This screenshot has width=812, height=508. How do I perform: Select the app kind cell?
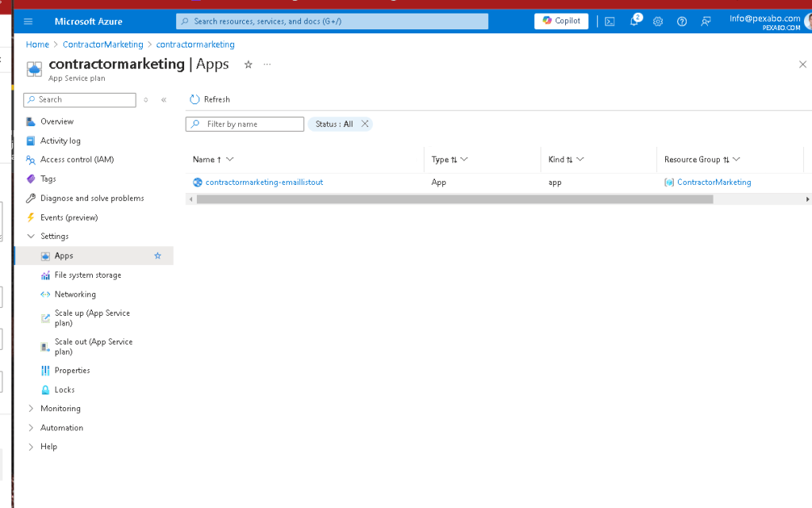(555, 183)
